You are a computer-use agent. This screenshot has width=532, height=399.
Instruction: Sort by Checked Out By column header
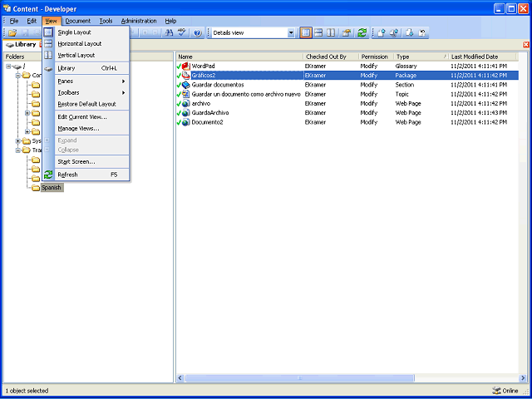[x=331, y=57]
